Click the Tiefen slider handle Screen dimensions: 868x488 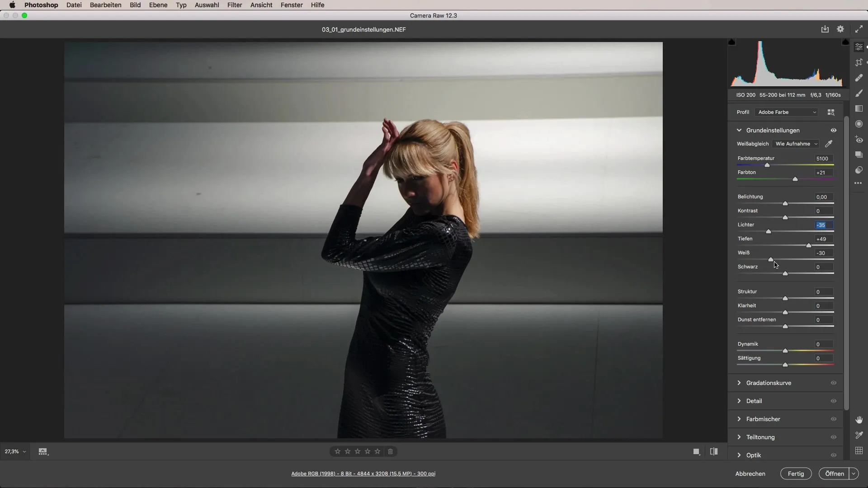(x=809, y=245)
